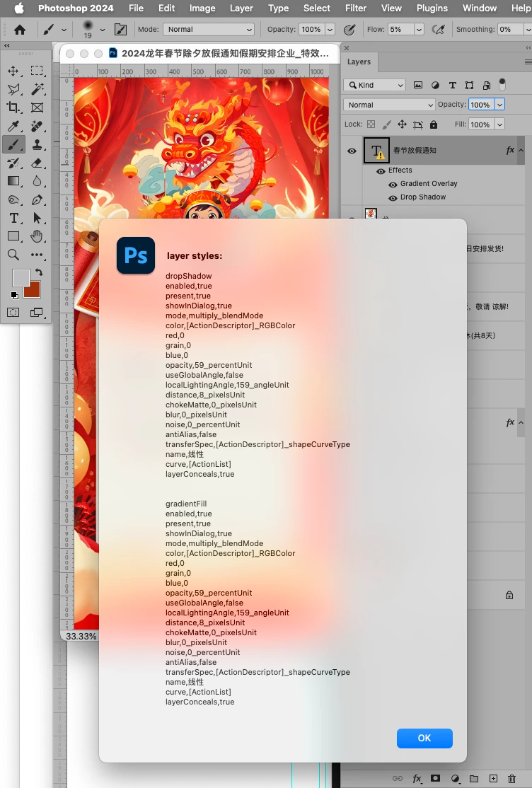This screenshot has width=532, height=788.
Task: Toggle adjustment layer filter
Action: click(x=436, y=85)
